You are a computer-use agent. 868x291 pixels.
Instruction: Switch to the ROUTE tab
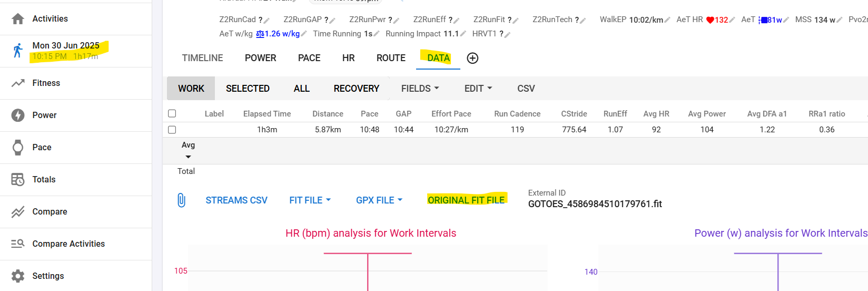pyautogui.click(x=391, y=58)
